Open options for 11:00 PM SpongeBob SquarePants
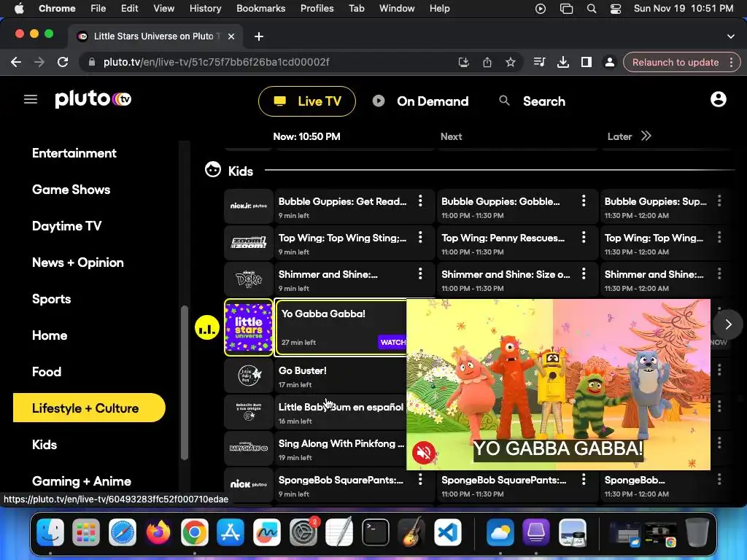 click(584, 480)
